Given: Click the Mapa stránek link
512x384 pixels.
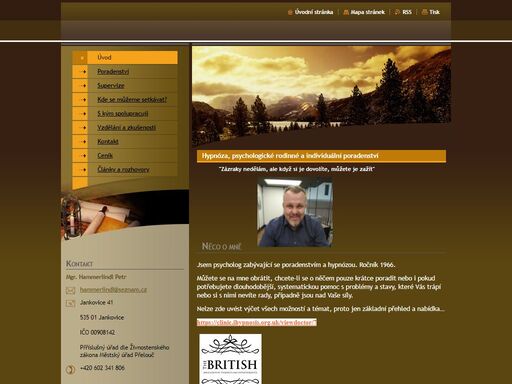Looking at the screenshot, I should [x=367, y=12].
